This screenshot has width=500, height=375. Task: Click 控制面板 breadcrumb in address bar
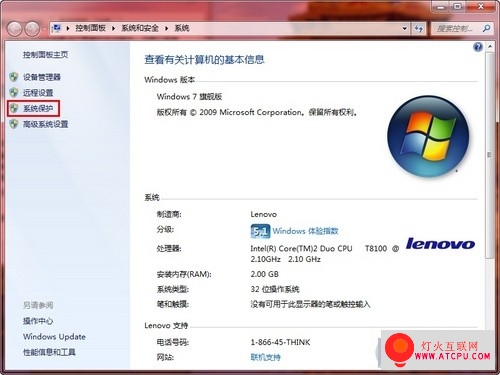(90, 28)
